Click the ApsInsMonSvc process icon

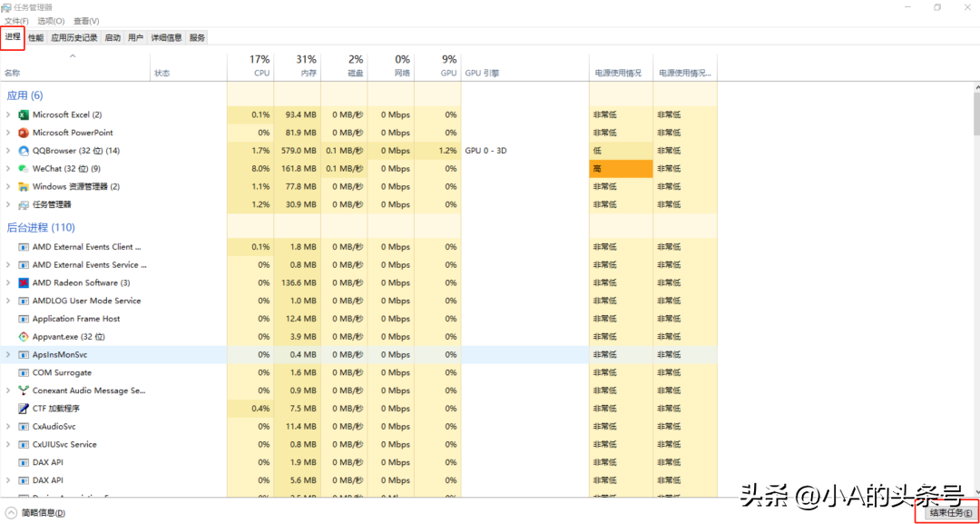pyautogui.click(x=24, y=354)
